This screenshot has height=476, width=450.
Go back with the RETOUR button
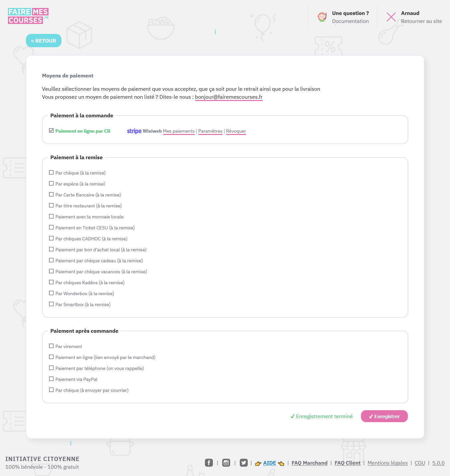44,41
